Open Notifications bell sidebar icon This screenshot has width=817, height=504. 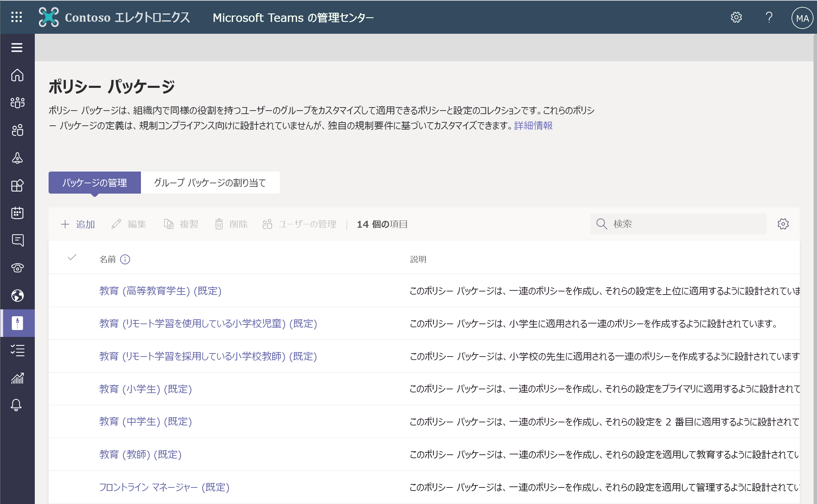(16, 405)
